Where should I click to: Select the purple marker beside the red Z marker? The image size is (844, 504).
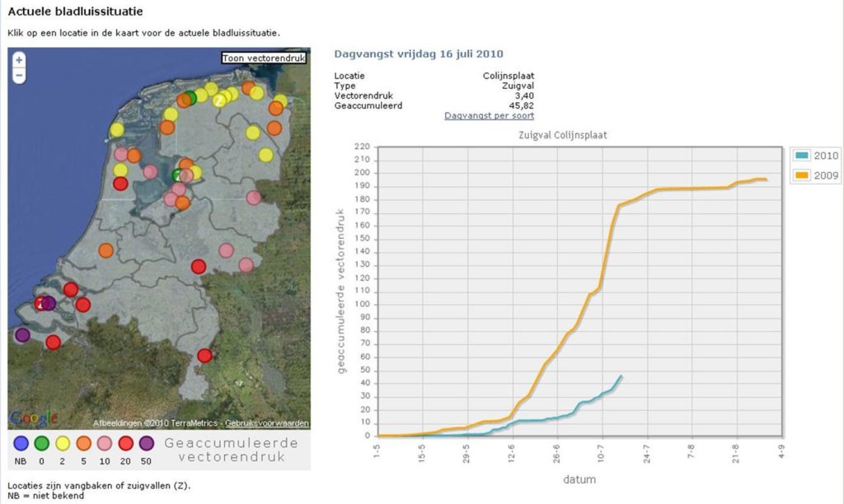pos(49,303)
